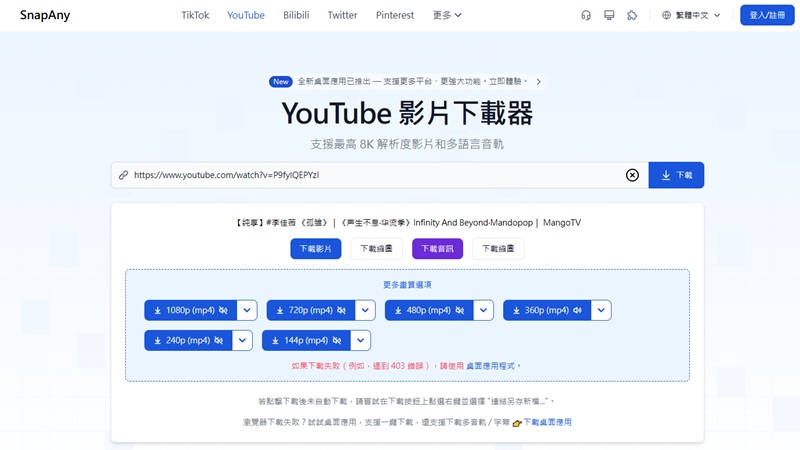Download the 144p (mp4) video
The width and height of the screenshot is (800, 450).
click(x=306, y=340)
